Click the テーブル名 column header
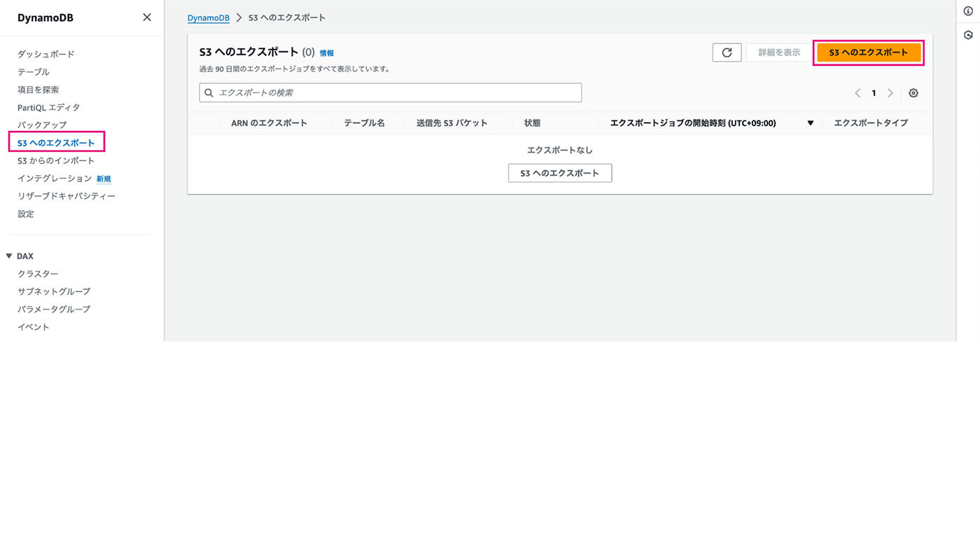 [x=364, y=123]
